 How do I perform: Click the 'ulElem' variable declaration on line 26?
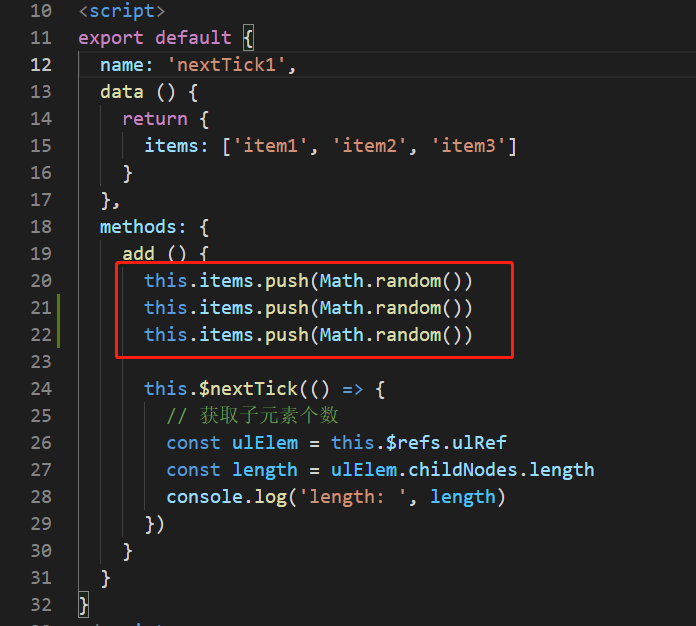(x=265, y=443)
